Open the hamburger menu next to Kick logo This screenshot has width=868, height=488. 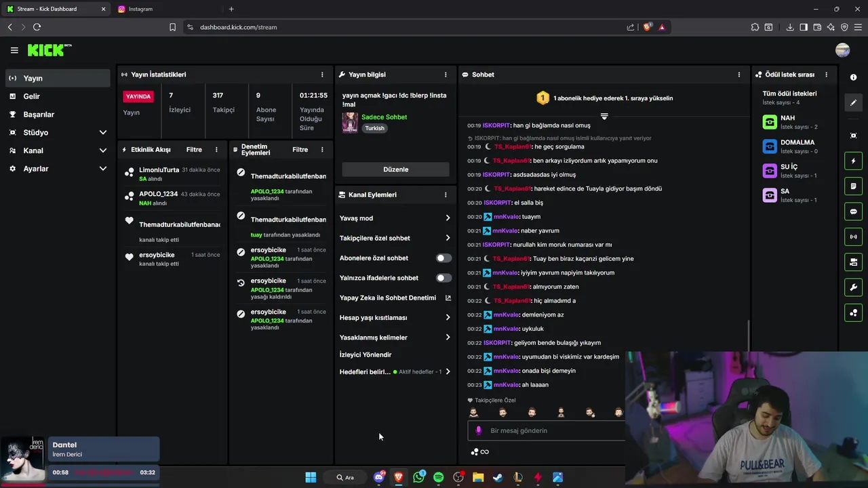click(x=14, y=50)
